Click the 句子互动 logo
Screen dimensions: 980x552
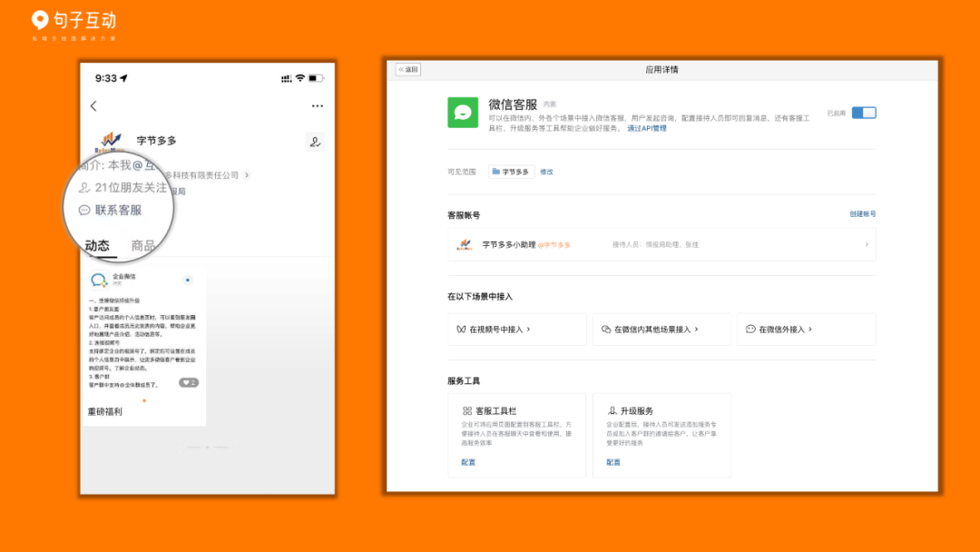[73, 25]
